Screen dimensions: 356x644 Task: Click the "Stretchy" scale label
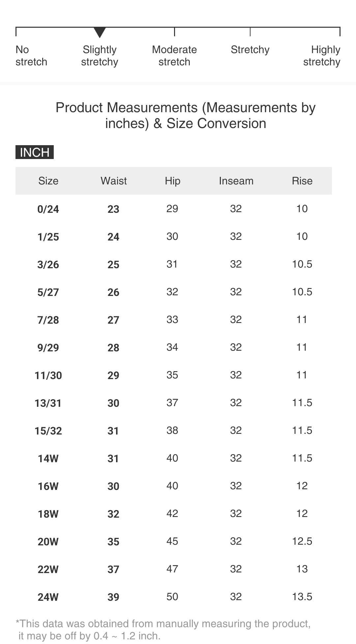coord(250,50)
